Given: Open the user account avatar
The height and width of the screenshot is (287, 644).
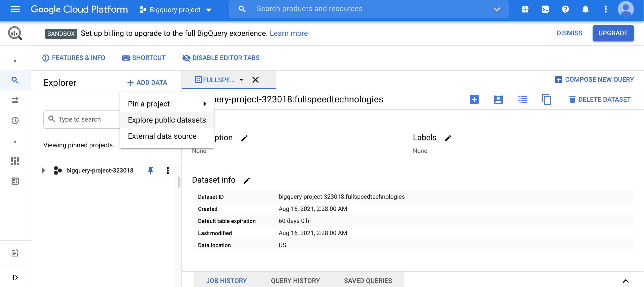Looking at the screenshot, I should point(626,9).
